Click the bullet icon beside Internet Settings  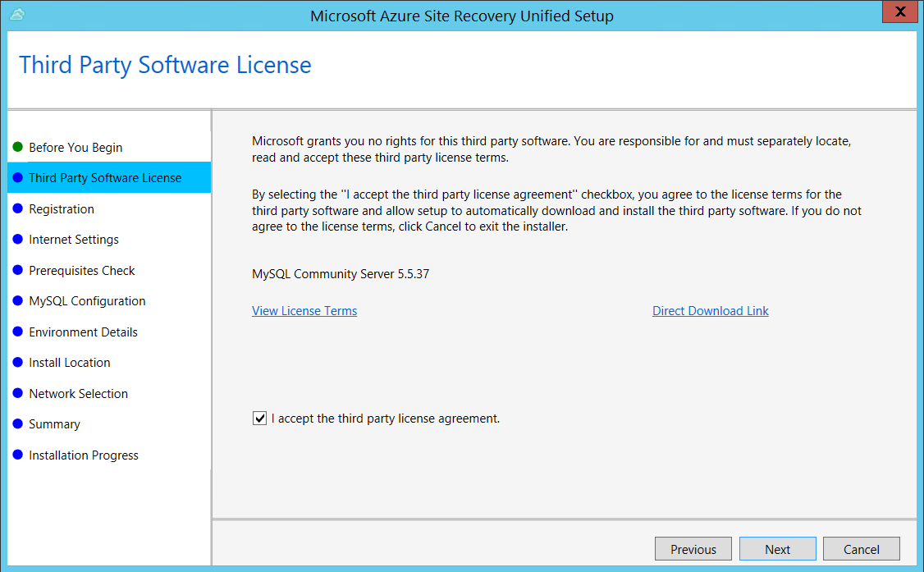17,239
